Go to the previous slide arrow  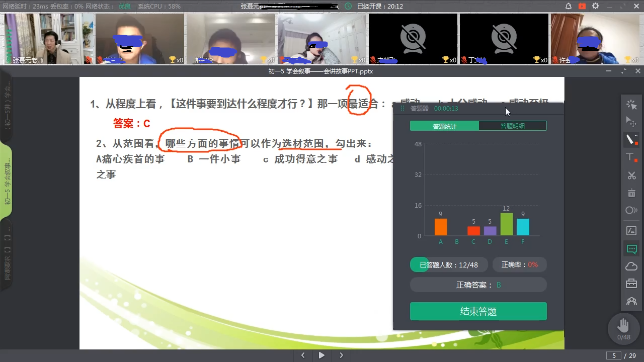pyautogui.click(x=302, y=355)
